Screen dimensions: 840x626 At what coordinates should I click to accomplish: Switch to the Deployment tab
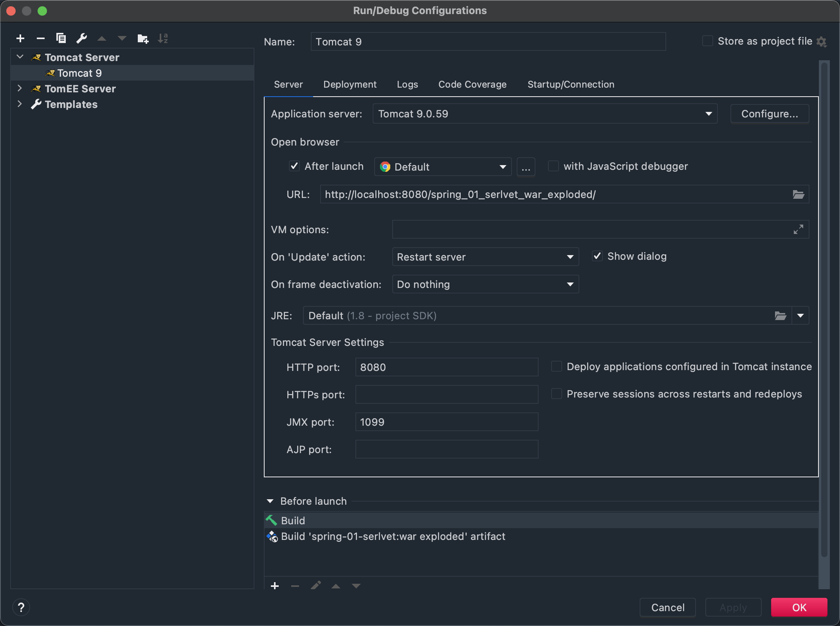pos(350,85)
